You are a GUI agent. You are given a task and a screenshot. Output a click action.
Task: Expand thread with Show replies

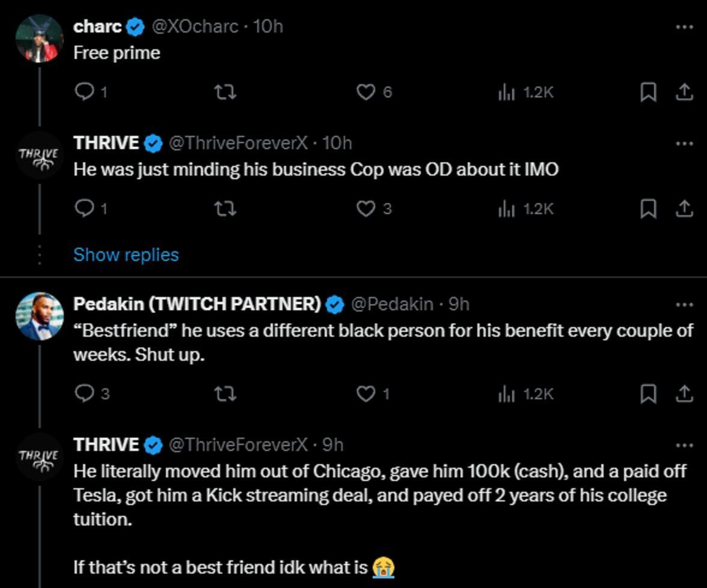126,254
